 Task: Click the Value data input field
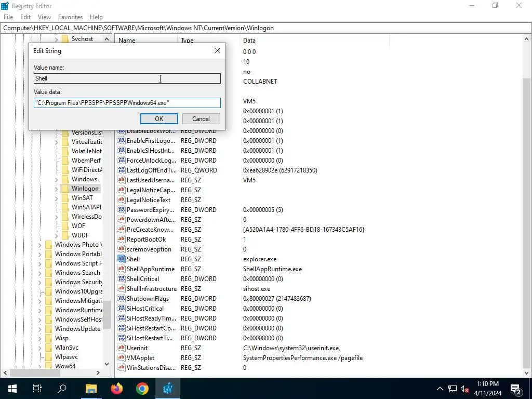pos(127,103)
